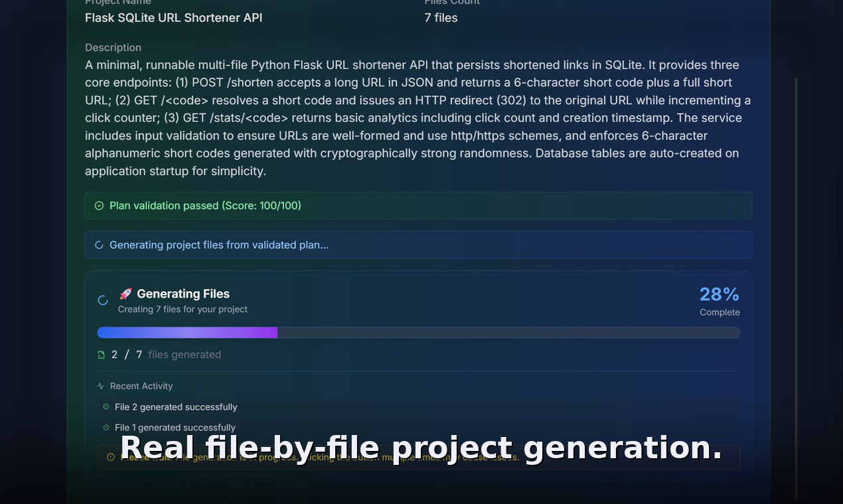843x504 pixels.
Task: Click the spinner icon beside "Generating project files from validated plan"
Action: [x=98, y=245]
